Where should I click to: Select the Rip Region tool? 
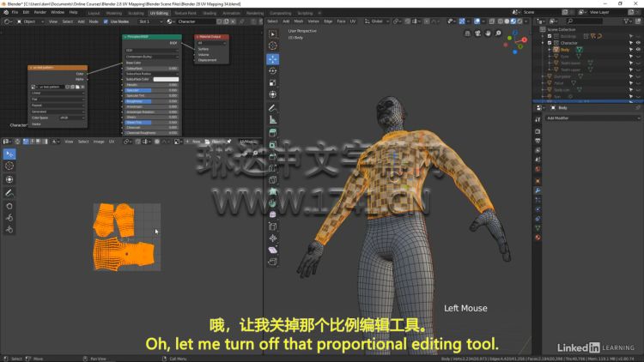tap(273, 262)
